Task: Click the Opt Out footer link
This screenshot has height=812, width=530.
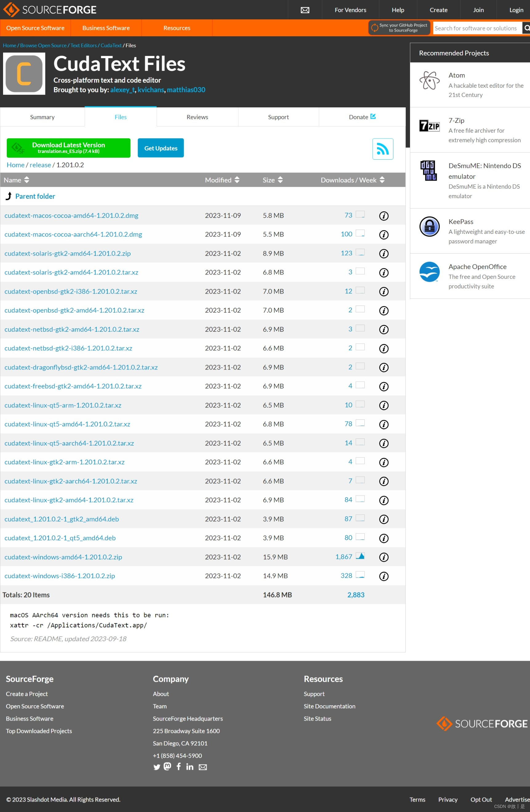Action: pos(481,799)
